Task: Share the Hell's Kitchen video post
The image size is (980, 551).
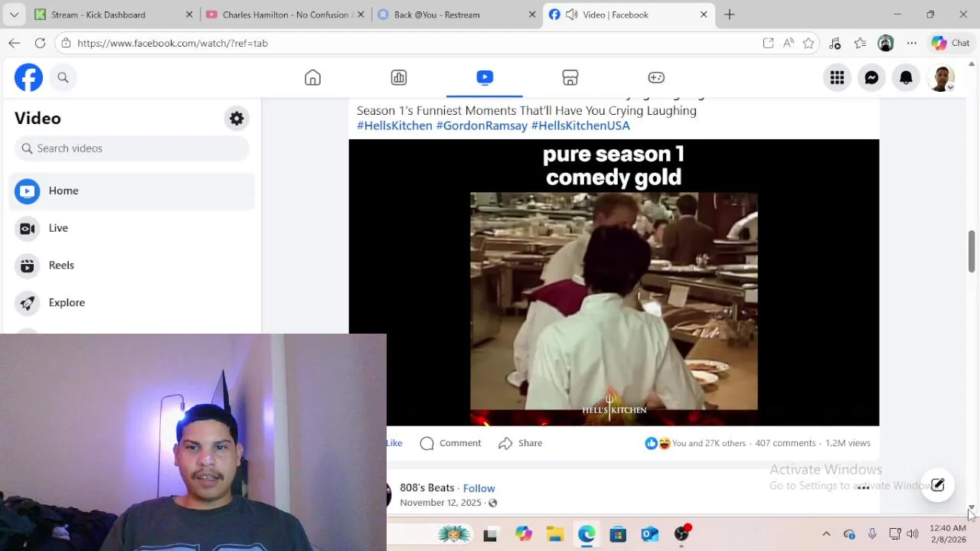Action: tap(520, 443)
